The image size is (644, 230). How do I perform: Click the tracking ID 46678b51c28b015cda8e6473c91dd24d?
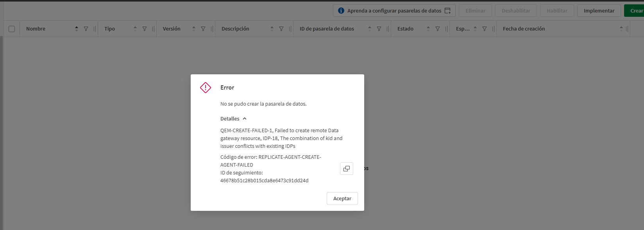coord(264,180)
